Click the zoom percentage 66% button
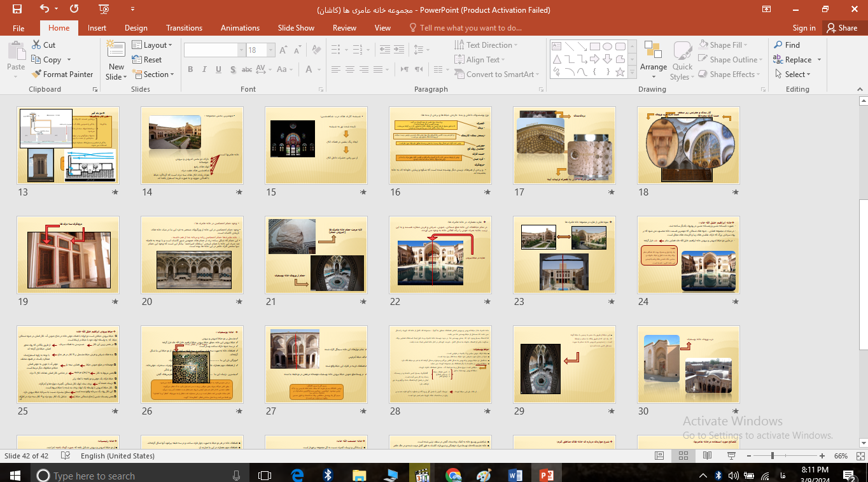 pos(841,456)
